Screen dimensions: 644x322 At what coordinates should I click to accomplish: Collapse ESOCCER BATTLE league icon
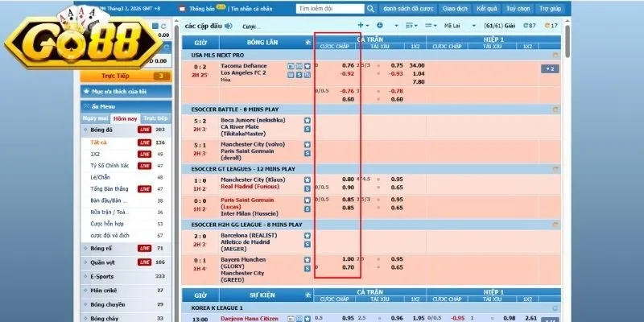(x=555, y=109)
